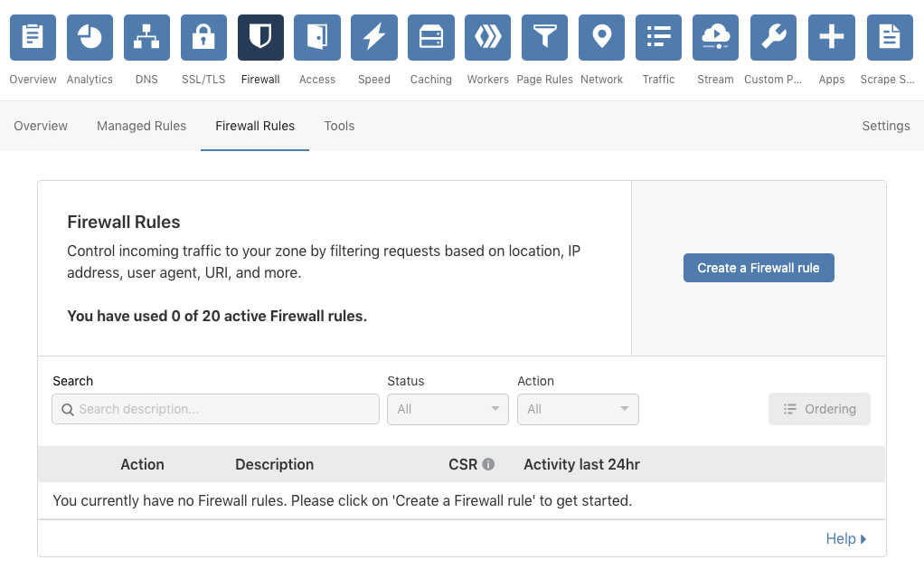Open SSL/TLS settings via the padlock icon
This screenshot has height=570, width=924.
pos(203,37)
